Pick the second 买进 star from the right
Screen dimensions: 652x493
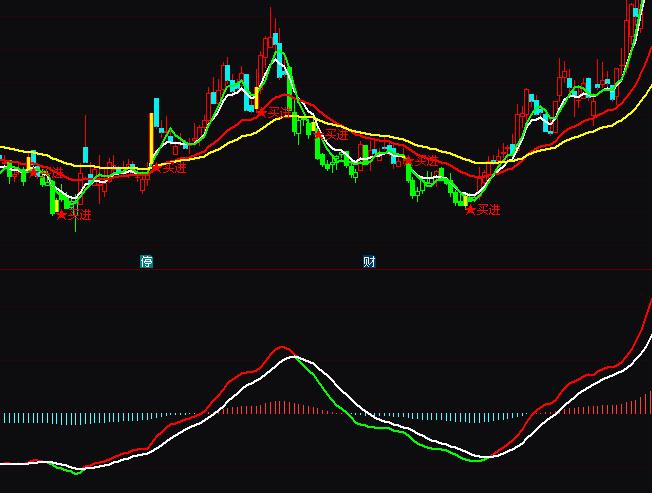[409, 160]
